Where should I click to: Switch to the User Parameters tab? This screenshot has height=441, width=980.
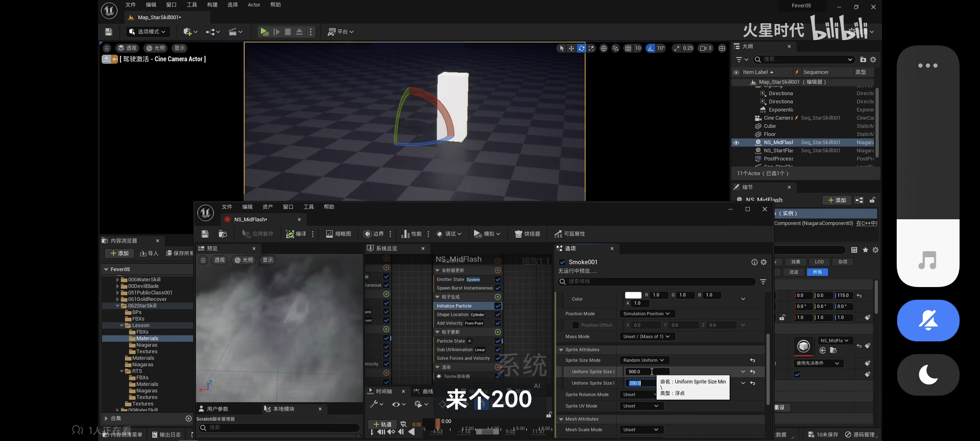(214, 409)
